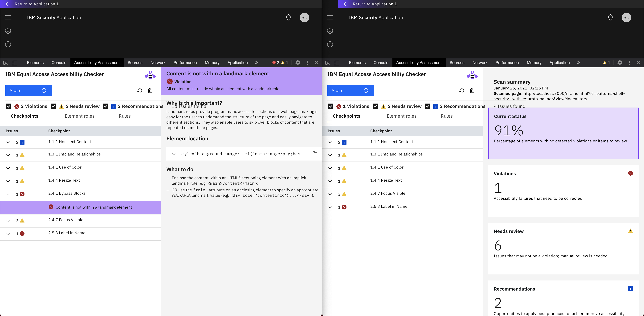Click SU user avatar in left window
Image resolution: width=644 pixels, height=316 pixels.
pos(304,17)
